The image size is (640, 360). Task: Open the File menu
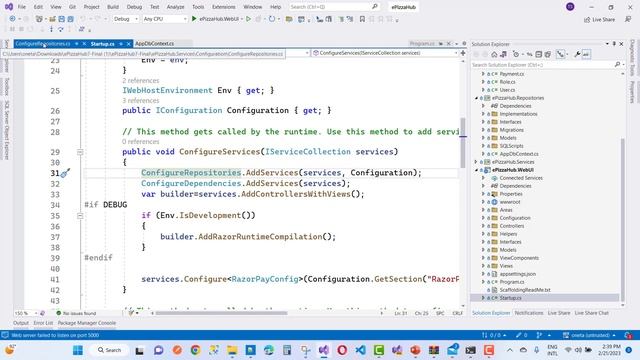click(x=22, y=7)
